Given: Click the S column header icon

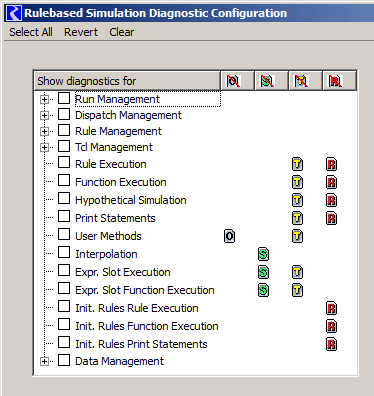Looking at the screenshot, I should point(267,81).
